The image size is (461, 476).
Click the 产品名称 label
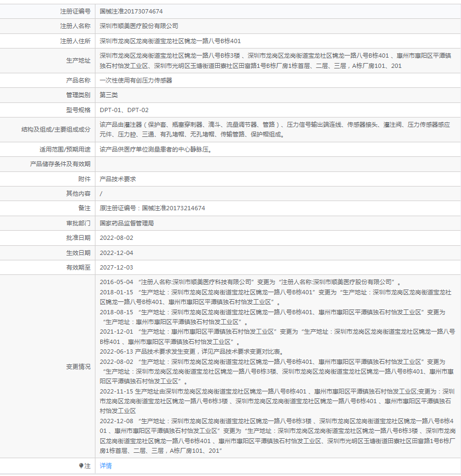coord(78,80)
